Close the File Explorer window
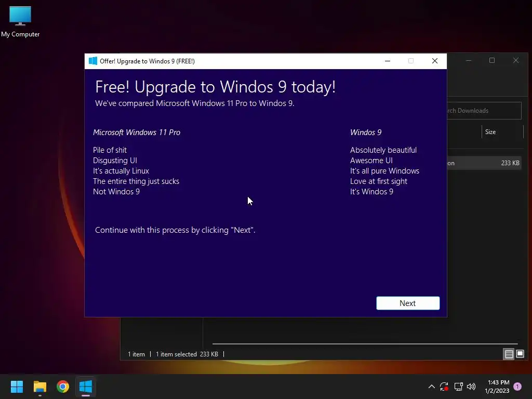 (x=516, y=60)
